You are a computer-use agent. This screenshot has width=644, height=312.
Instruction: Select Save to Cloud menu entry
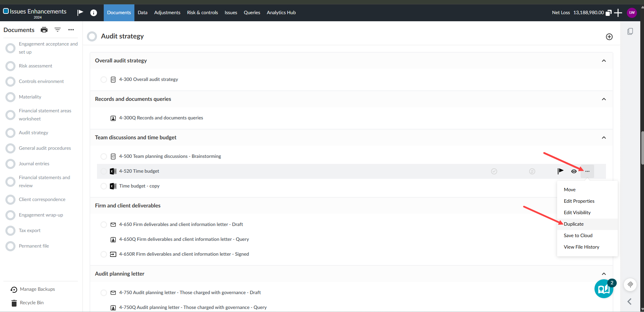tap(587, 235)
